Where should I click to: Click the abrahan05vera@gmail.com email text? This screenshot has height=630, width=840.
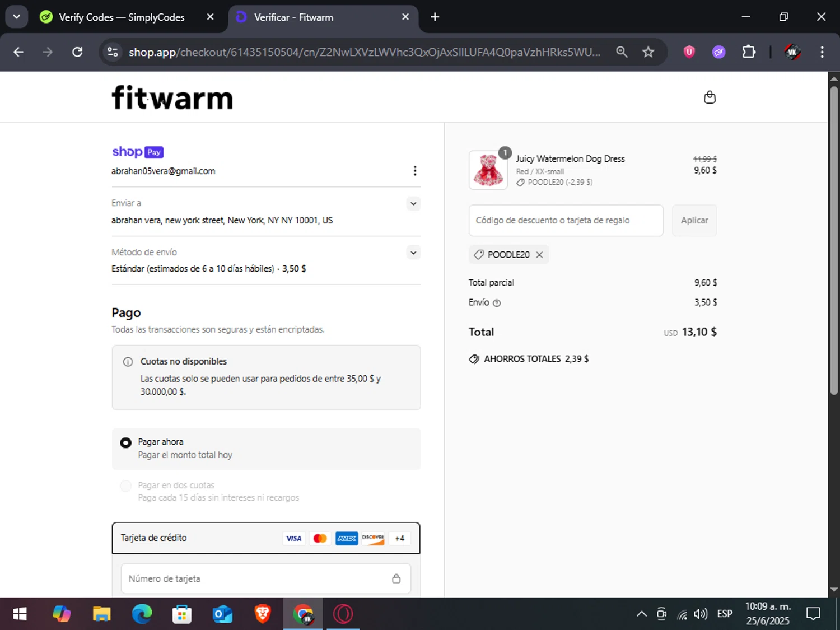click(x=163, y=171)
